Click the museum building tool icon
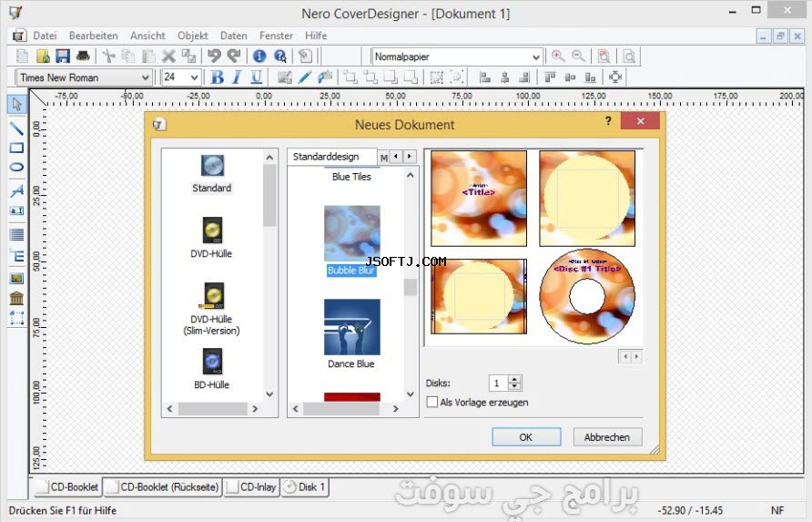The image size is (812, 522). coord(16,298)
